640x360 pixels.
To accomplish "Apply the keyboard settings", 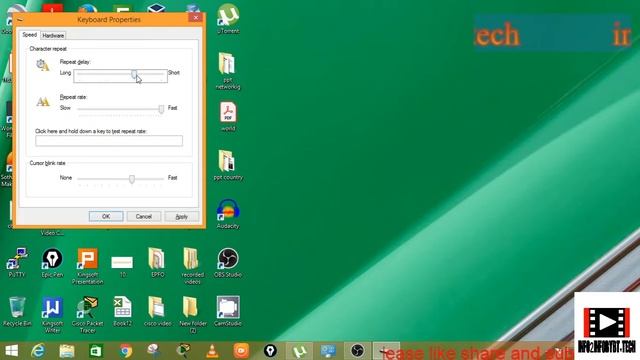I will [x=182, y=216].
